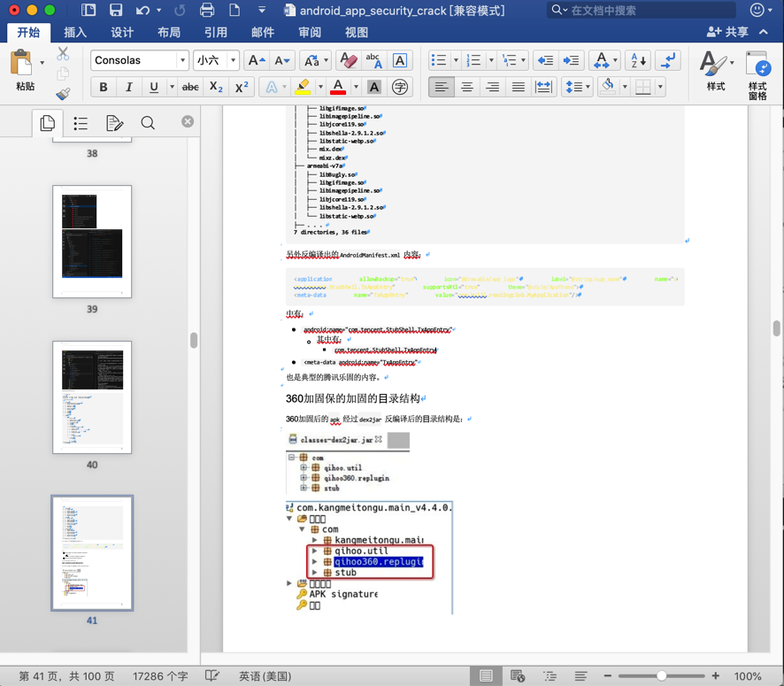Viewport: 784px width, 686px height.
Task: Select the page 39 thumbnail
Action: [x=92, y=242]
